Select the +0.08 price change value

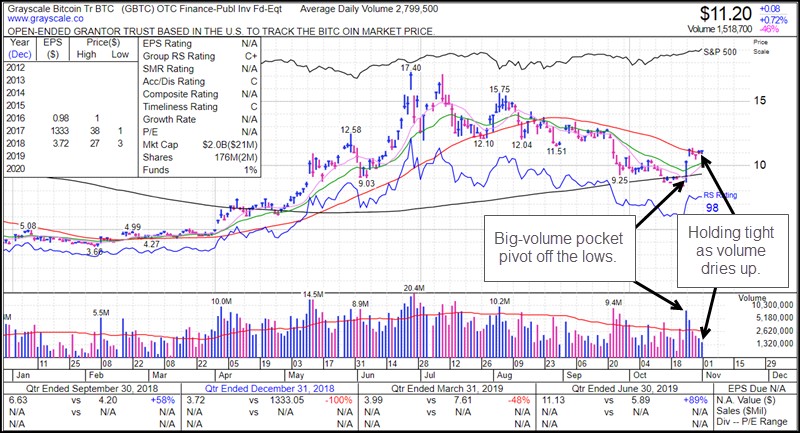click(x=770, y=9)
